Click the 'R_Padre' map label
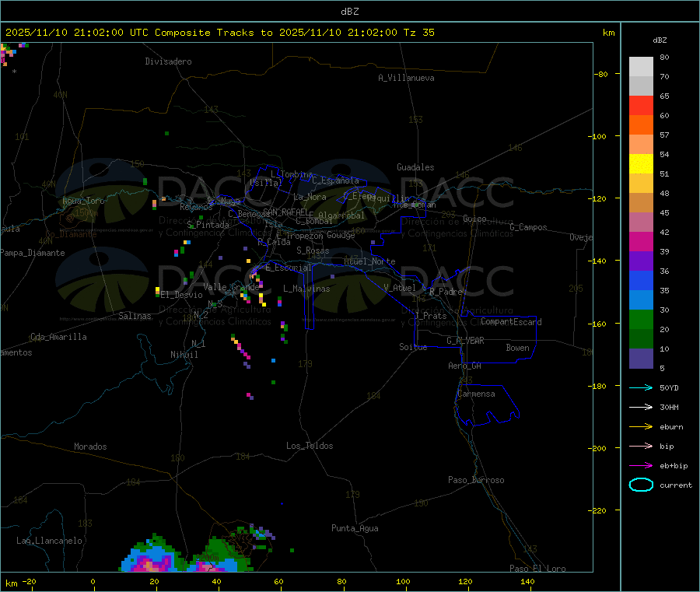Image resolution: width=700 pixels, height=592 pixels. click(x=446, y=292)
